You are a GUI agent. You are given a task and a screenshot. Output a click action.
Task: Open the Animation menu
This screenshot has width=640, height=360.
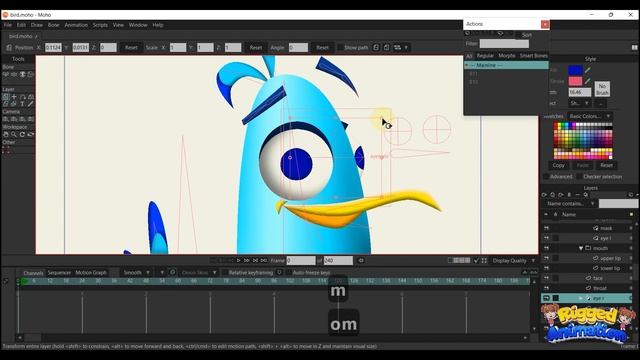pyautogui.click(x=76, y=25)
